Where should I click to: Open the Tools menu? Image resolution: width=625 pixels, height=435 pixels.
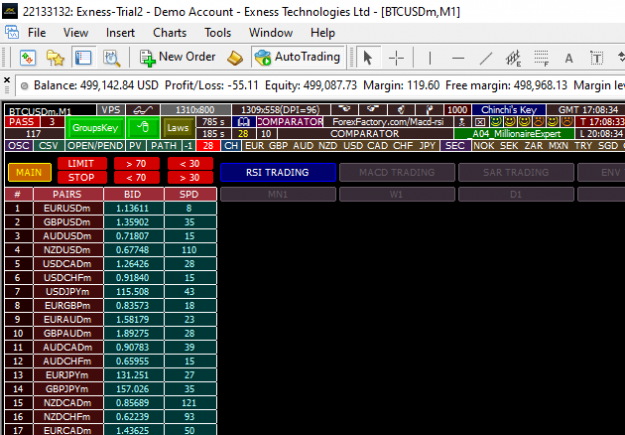click(218, 33)
